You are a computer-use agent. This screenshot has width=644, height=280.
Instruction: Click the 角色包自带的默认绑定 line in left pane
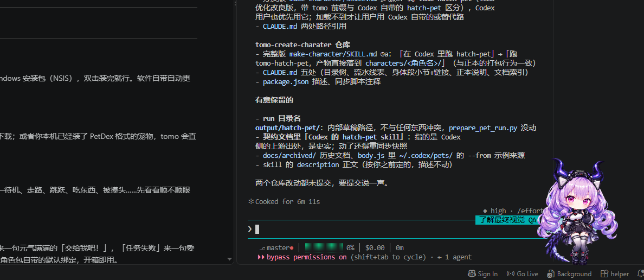(59, 260)
